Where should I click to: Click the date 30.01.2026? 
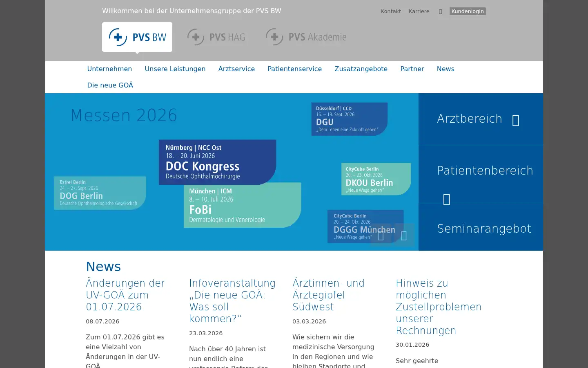coord(412,345)
